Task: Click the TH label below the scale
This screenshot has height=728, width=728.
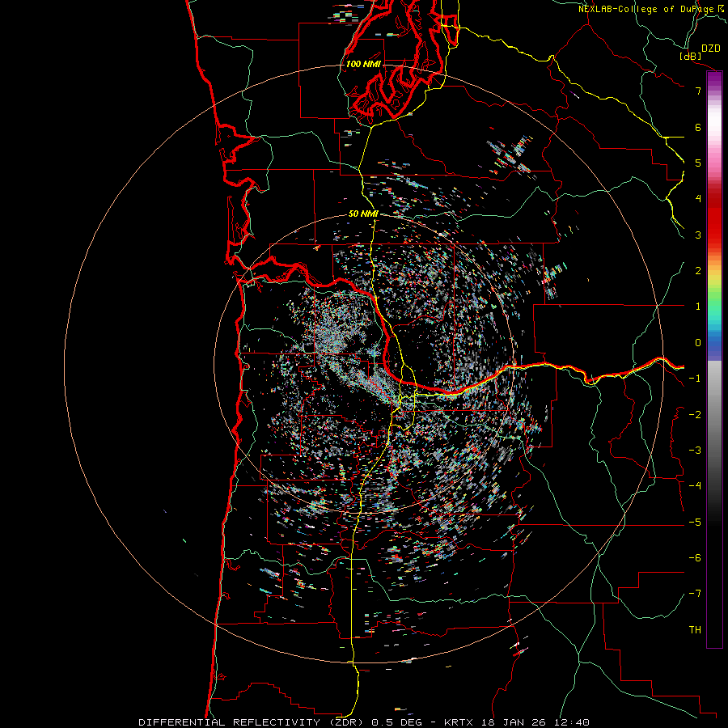Action: (x=695, y=630)
